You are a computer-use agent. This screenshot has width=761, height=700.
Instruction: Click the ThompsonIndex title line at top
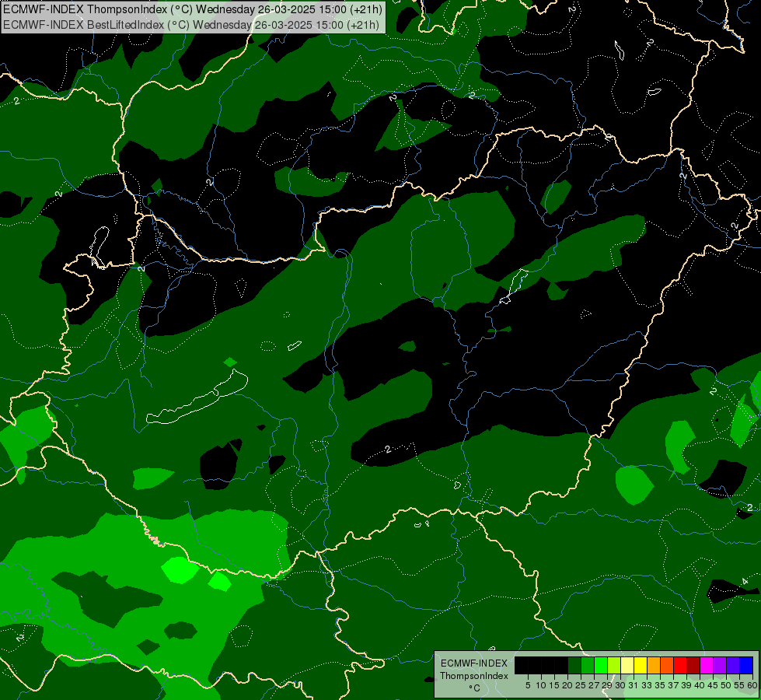click(x=193, y=9)
